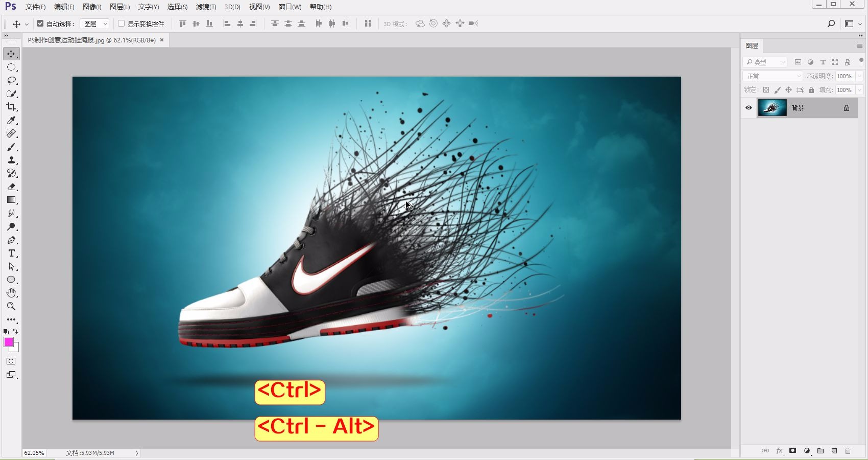Align top edges icon in options bar
This screenshot has height=460, width=868.
point(182,24)
